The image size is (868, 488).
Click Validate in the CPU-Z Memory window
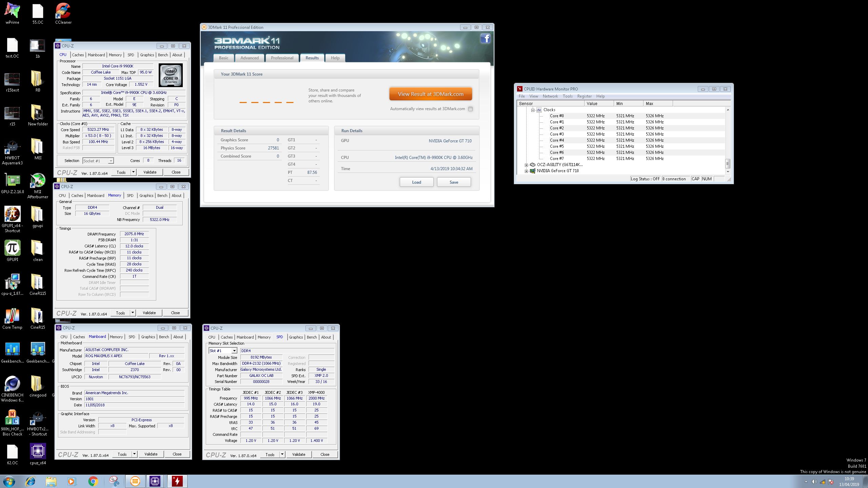149,313
